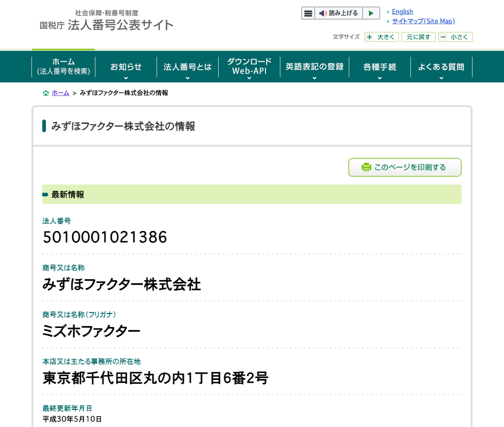Click the printer icon on print button
504x427 pixels.
(x=366, y=167)
